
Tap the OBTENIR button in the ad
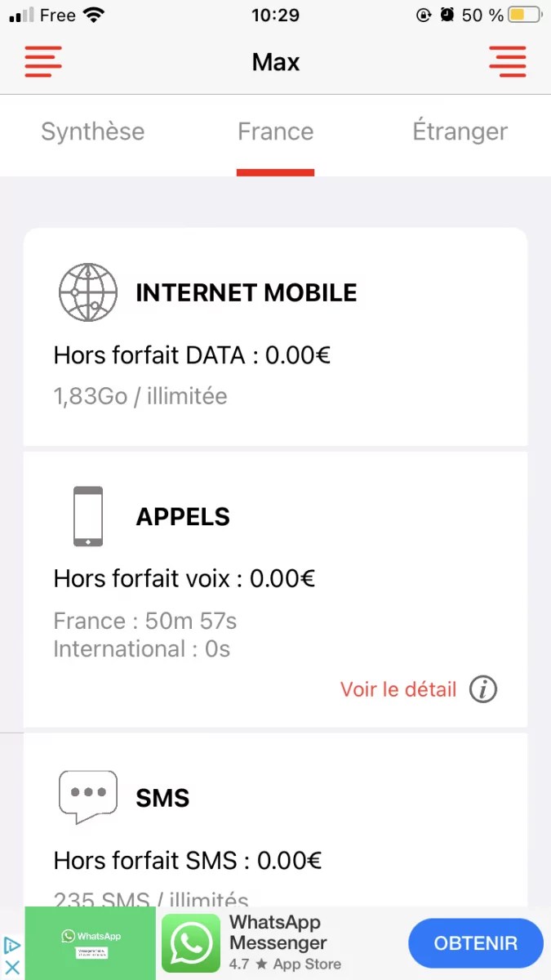tap(476, 942)
